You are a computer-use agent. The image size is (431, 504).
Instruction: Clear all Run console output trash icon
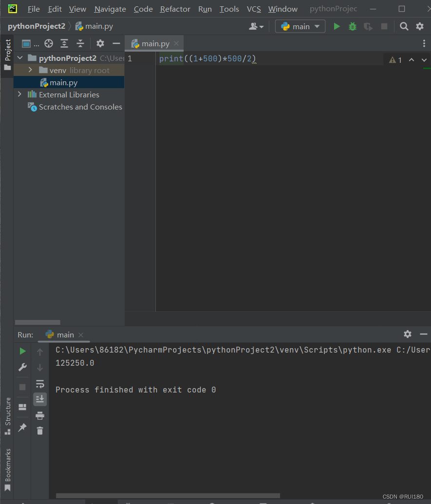(x=40, y=431)
